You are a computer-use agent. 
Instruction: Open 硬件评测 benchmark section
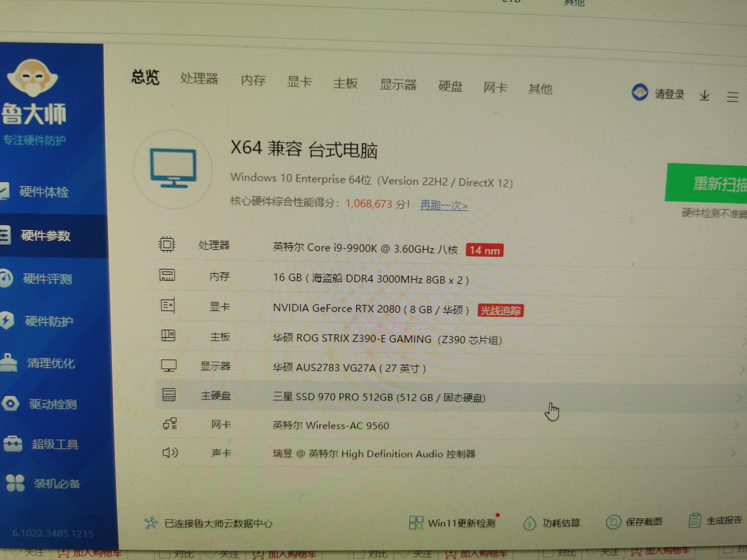[x=48, y=279]
